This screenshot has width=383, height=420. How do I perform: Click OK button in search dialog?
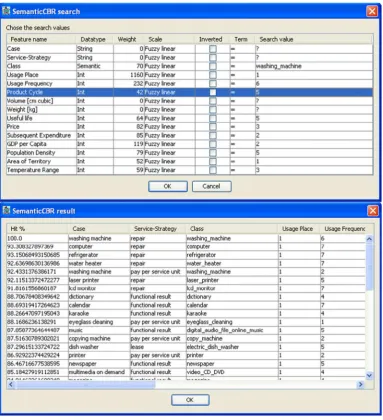168,186
